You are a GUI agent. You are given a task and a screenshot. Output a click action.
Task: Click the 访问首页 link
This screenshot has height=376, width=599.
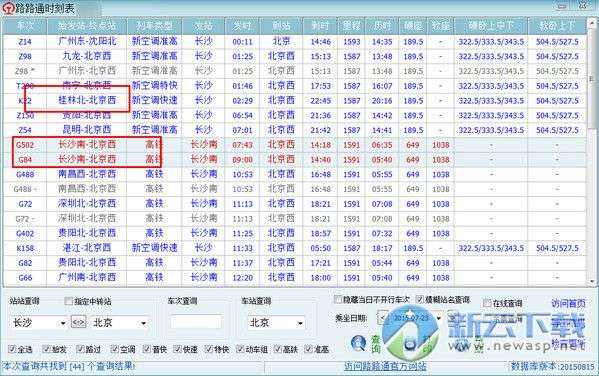568,303
